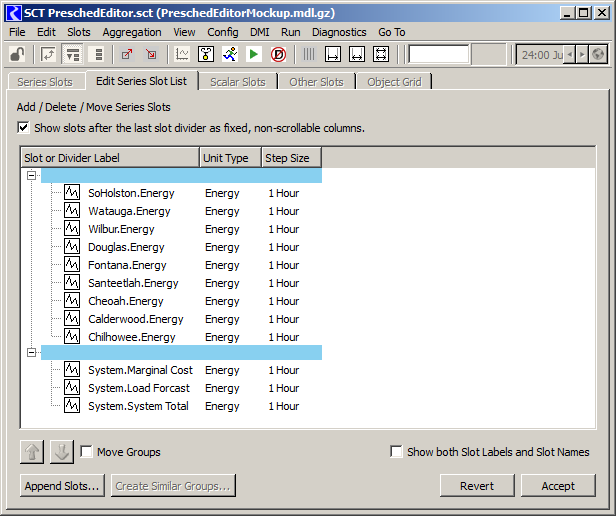Click the 24:00 date time field
Image resolution: width=616 pixels, height=516 pixels.
coord(541,55)
